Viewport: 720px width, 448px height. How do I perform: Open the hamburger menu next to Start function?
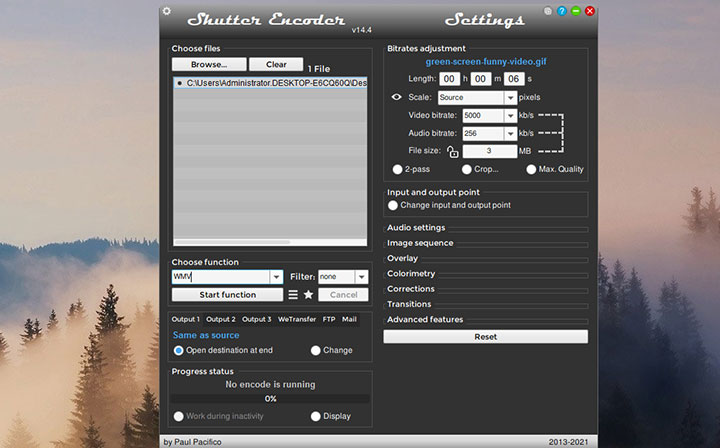click(293, 295)
